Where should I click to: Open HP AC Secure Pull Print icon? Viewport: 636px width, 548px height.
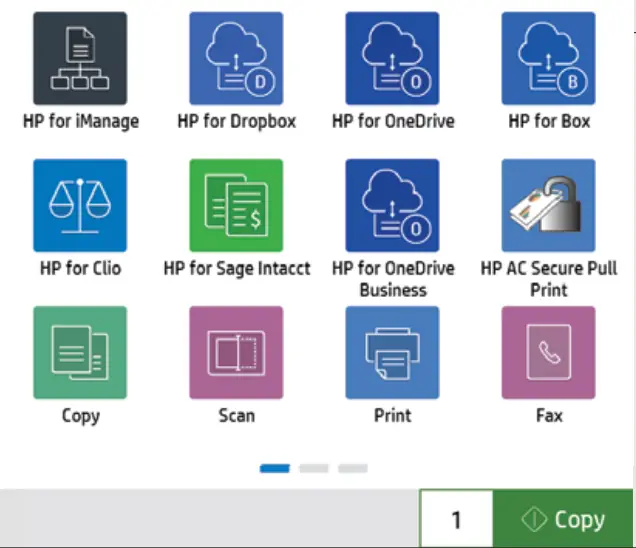tap(548, 205)
